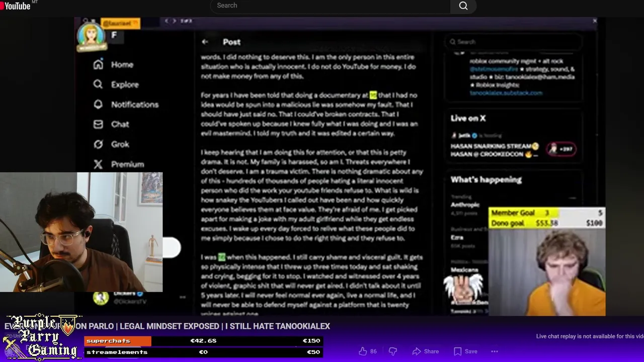
Task: Click the YouTube search magnifier button
Action: coord(463,6)
